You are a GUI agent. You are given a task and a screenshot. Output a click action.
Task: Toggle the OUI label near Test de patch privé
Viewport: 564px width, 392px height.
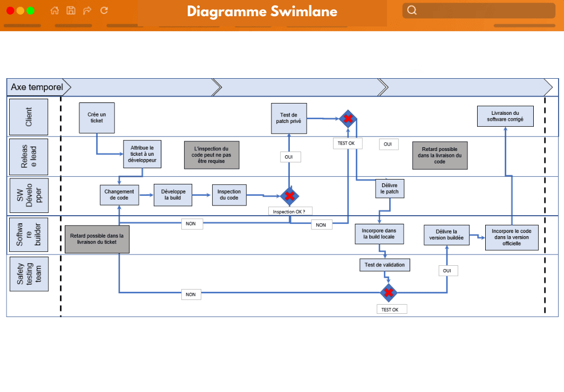(290, 156)
